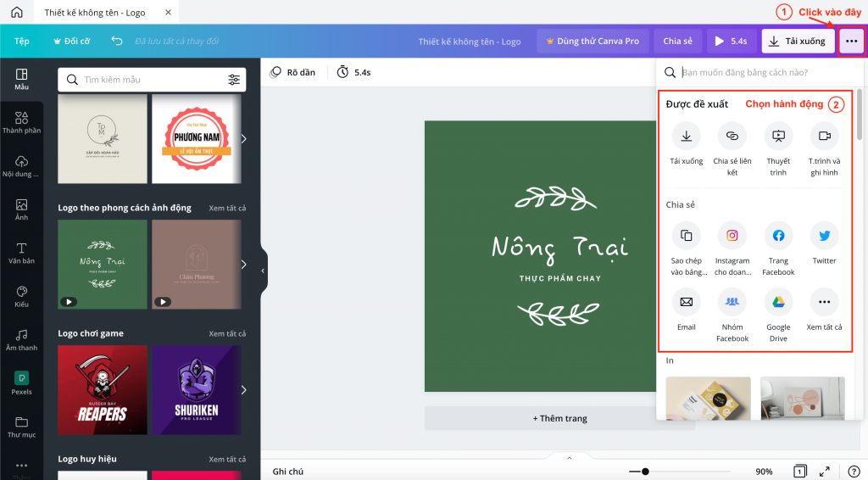Toggle fullscreen mode icon

[824, 472]
